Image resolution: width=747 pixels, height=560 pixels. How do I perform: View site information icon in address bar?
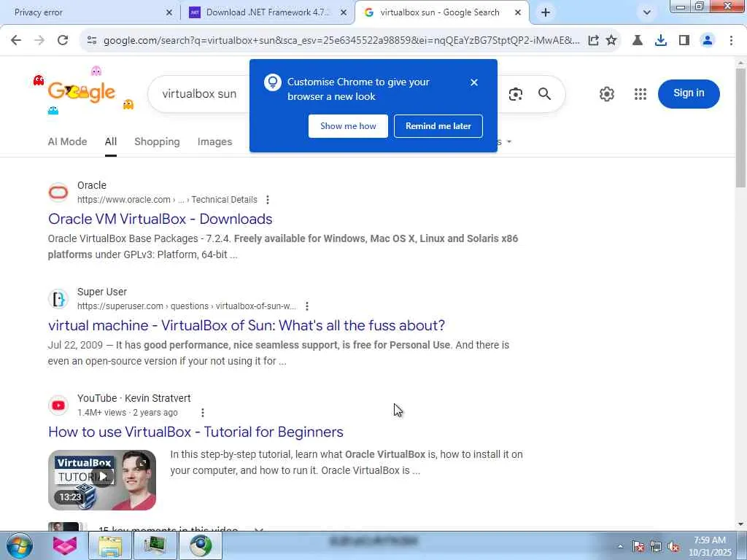click(92, 41)
